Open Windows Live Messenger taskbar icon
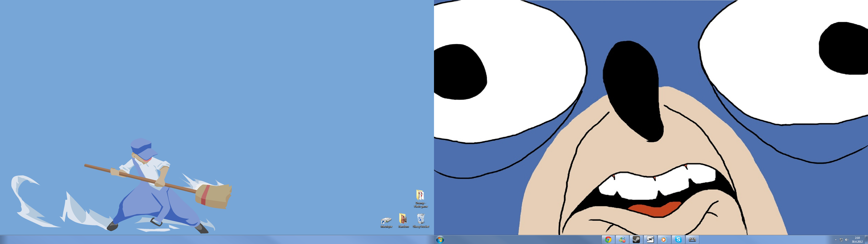Screen dimensions: 868x244 (622, 240)
